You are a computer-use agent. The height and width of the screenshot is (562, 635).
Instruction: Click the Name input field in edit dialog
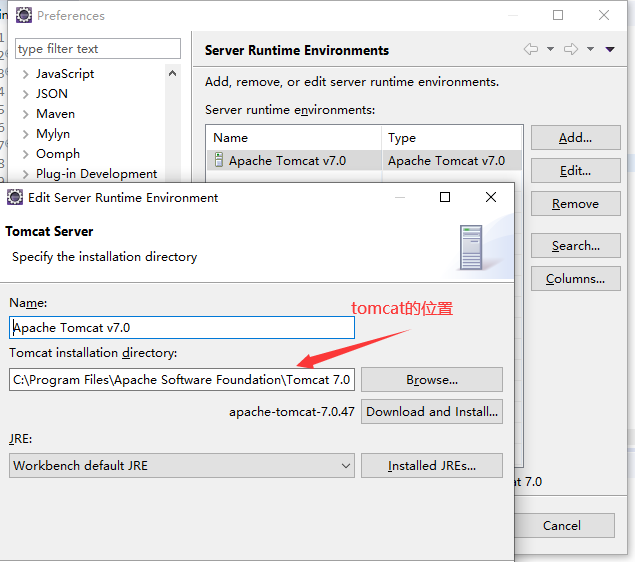(x=182, y=328)
